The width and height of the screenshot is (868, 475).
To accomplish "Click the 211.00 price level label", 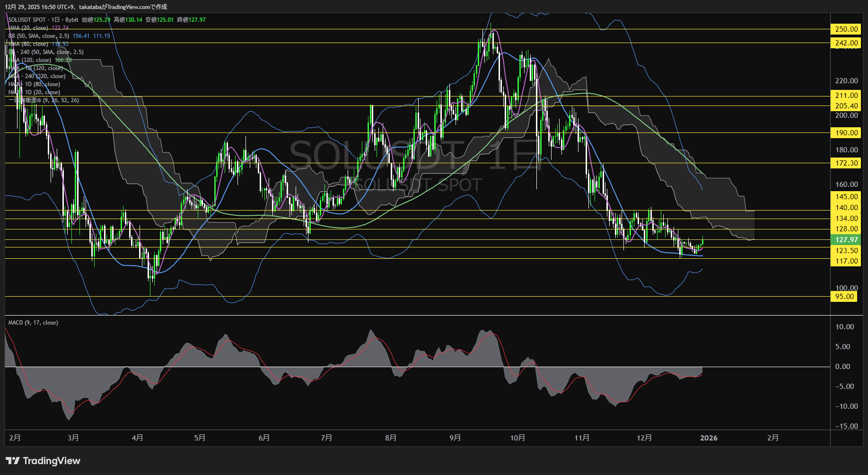I will coord(846,96).
